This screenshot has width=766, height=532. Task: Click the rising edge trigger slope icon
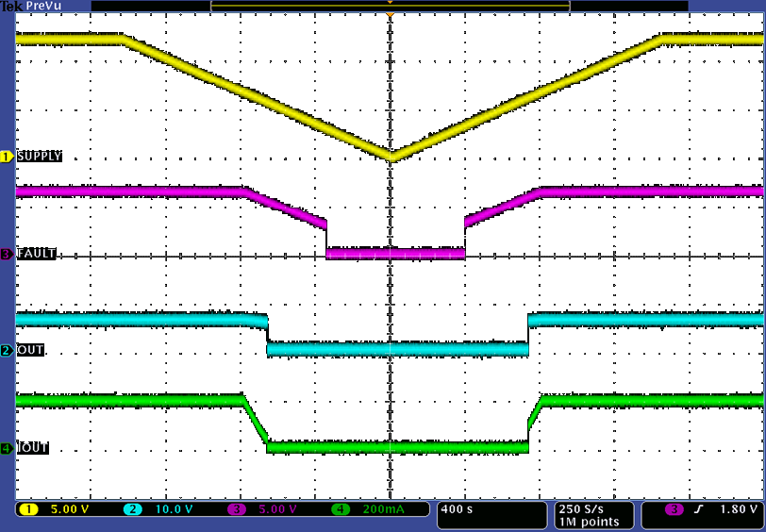coord(698,509)
